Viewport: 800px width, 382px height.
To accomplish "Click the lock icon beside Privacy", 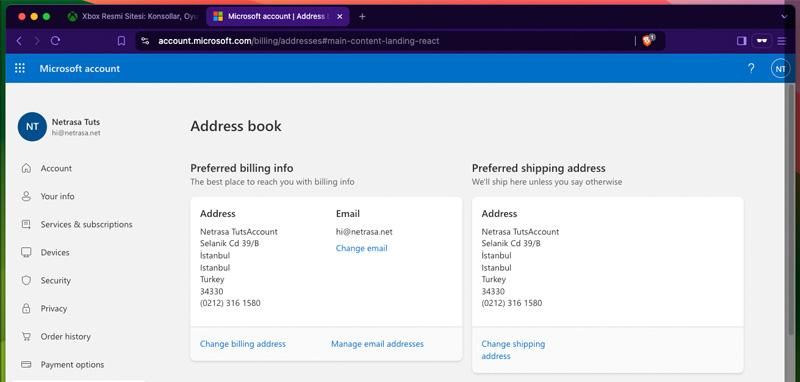I will 26,309.
